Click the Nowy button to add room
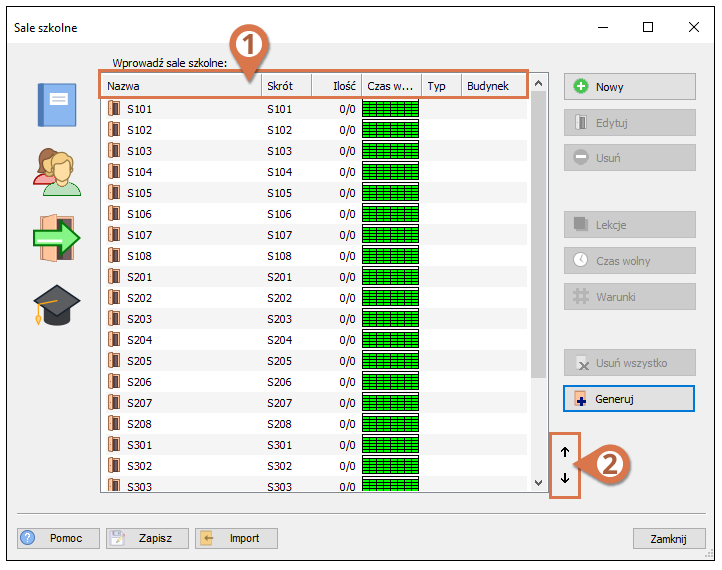Screen dimensions: 722x570 (629, 87)
